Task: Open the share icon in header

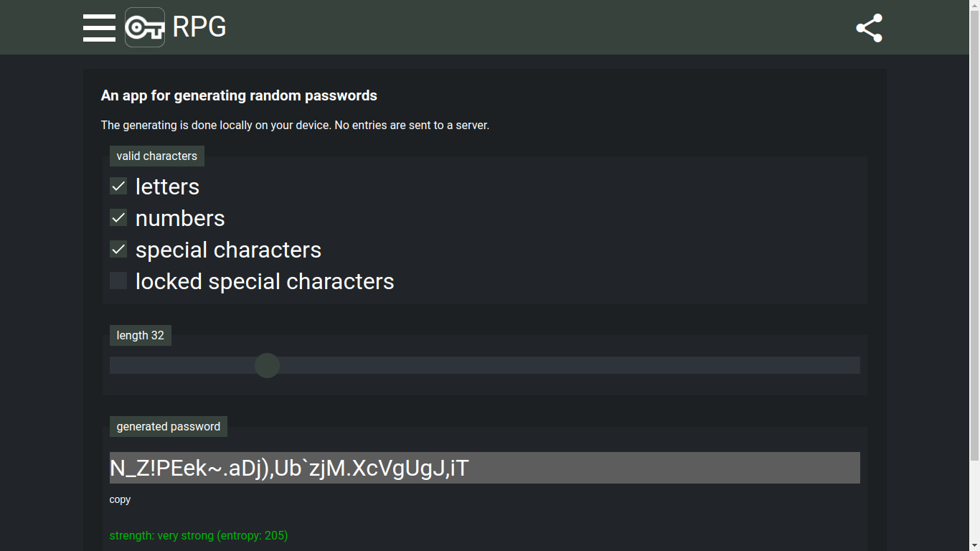Action: click(869, 28)
